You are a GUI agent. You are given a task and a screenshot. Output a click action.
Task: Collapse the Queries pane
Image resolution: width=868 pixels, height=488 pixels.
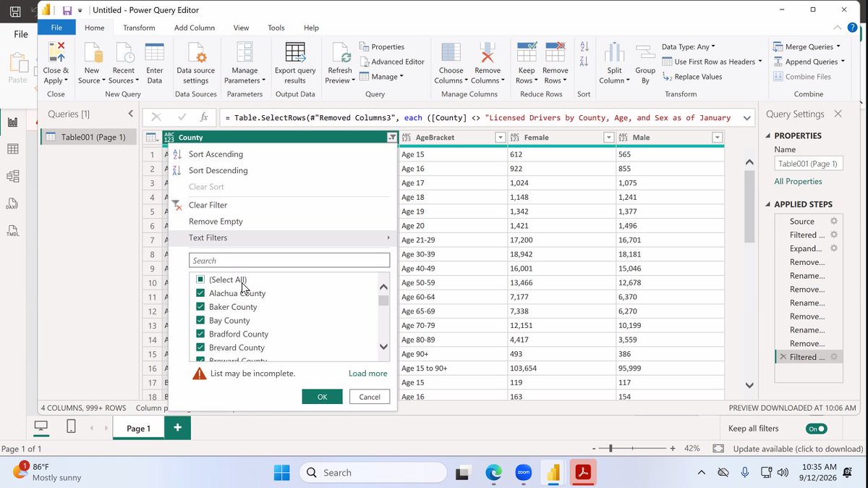pyautogui.click(x=130, y=114)
